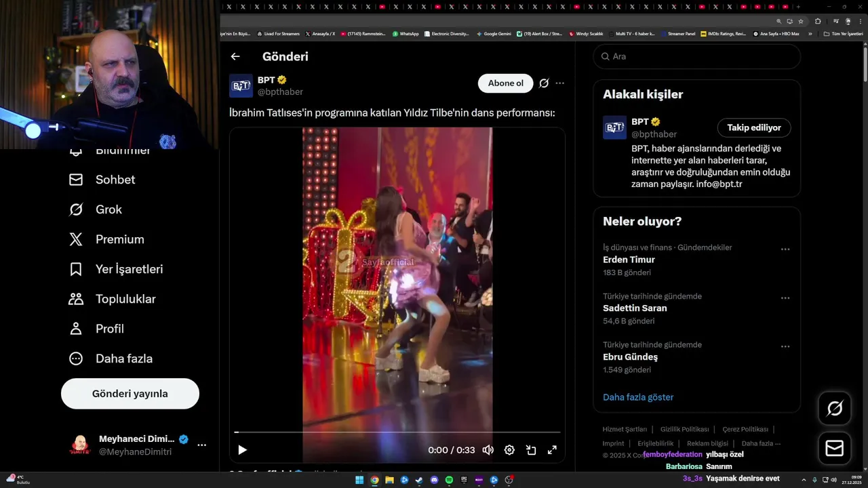Open Çerez Politikası footer link
This screenshot has height=488, width=868.
point(745,429)
